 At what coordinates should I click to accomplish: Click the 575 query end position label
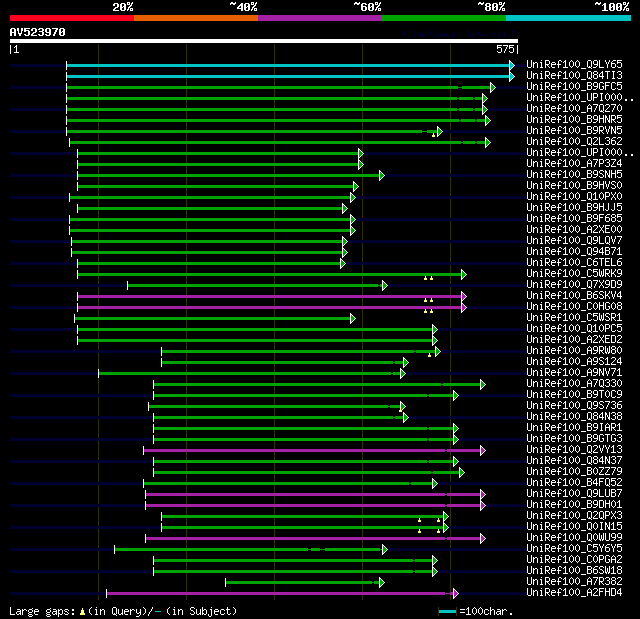point(505,49)
